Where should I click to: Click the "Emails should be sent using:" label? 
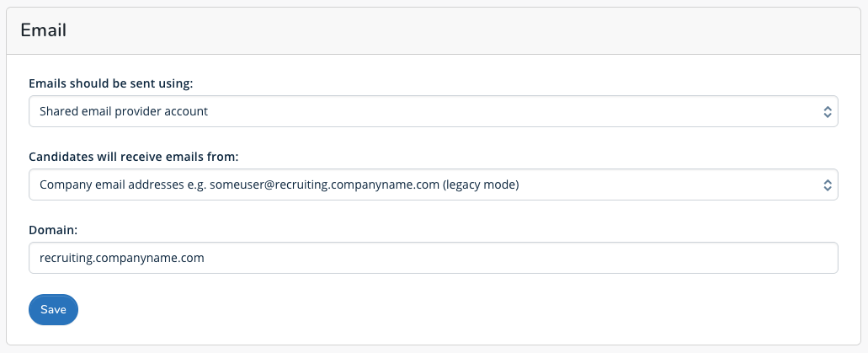click(111, 83)
